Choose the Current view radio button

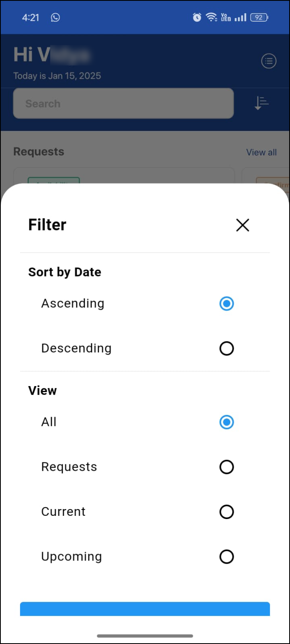[227, 512]
